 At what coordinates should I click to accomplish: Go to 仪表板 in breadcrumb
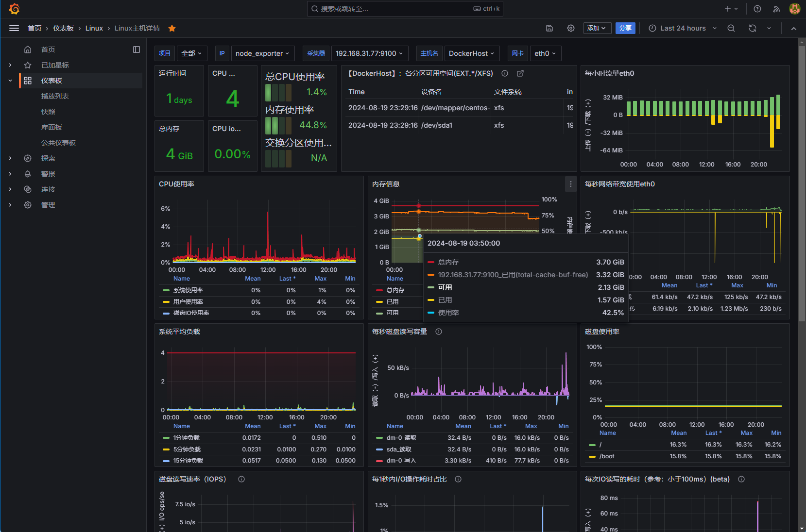tap(63, 28)
